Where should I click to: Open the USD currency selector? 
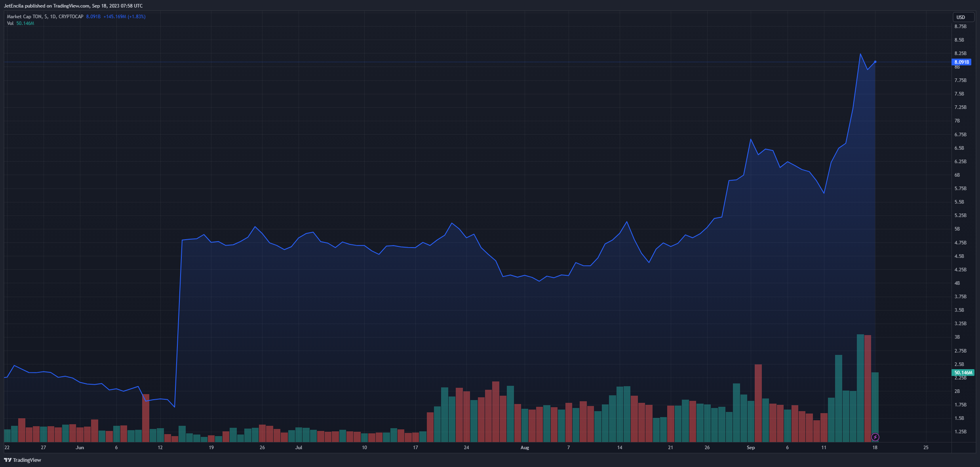pos(963,17)
